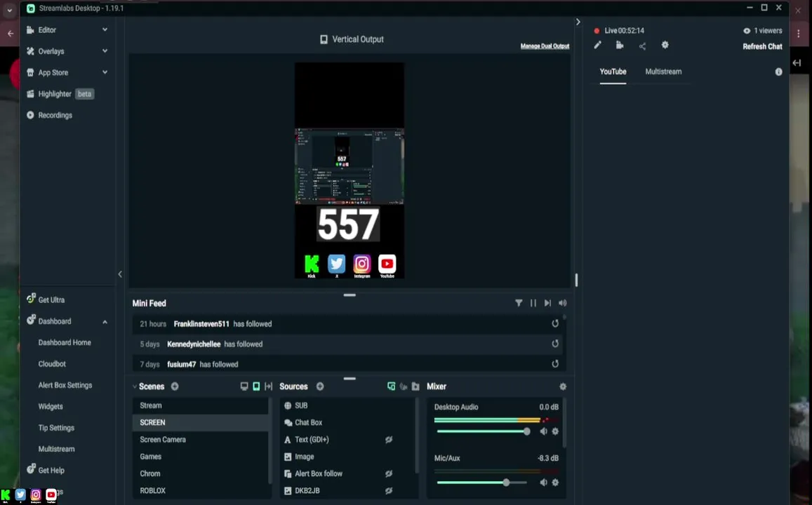Open Mic/Aux source settings gear
812x505 pixels.
tap(555, 483)
